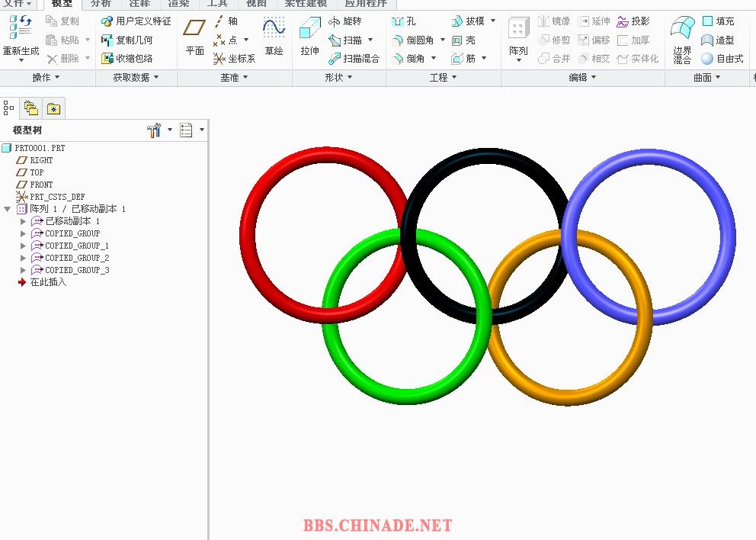This screenshot has height=540, width=756.
Task: Click the 阵列 pattern tool
Action: (518, 36)
